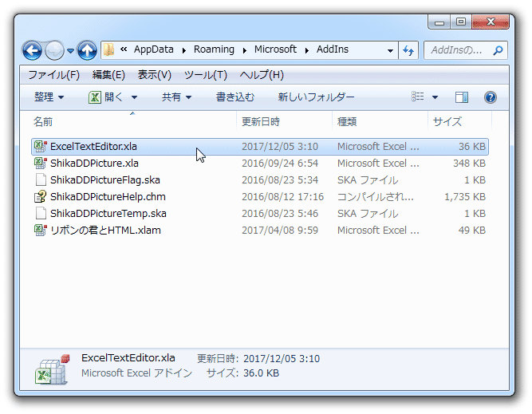
Task: Expand the 開く dropdown arrow
Action: (134, 98)
